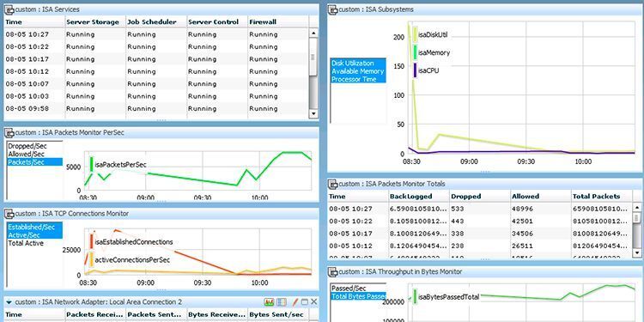Screen dimensions: 644x322
Task: Select the 08-05 10:12 row in ISA Services
Action: point(156,71)
